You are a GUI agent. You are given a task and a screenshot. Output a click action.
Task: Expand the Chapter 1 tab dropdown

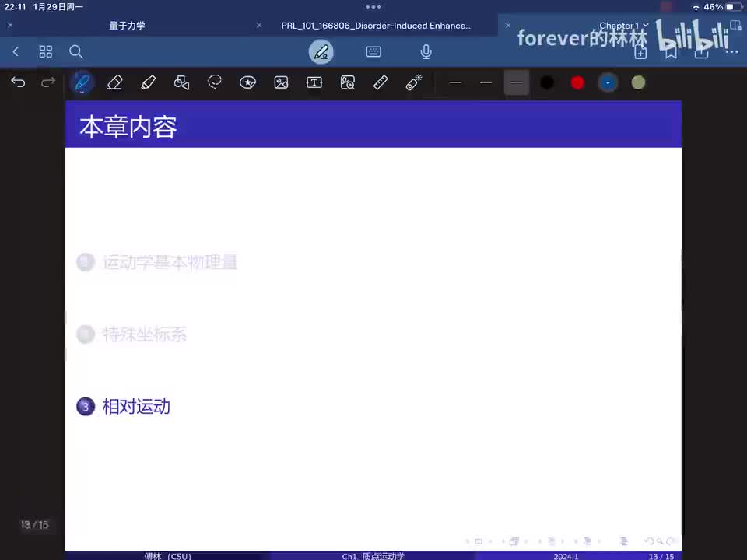point(646,25)
